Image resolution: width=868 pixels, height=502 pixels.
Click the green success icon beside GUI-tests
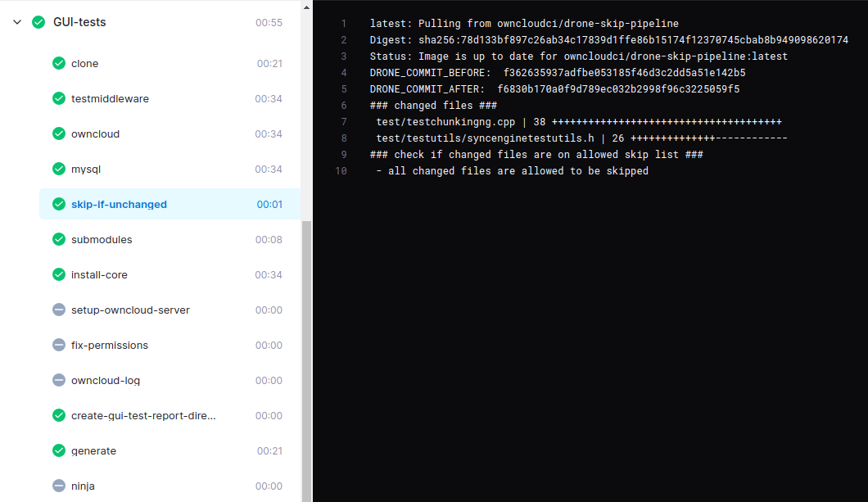tap(37, 22)
